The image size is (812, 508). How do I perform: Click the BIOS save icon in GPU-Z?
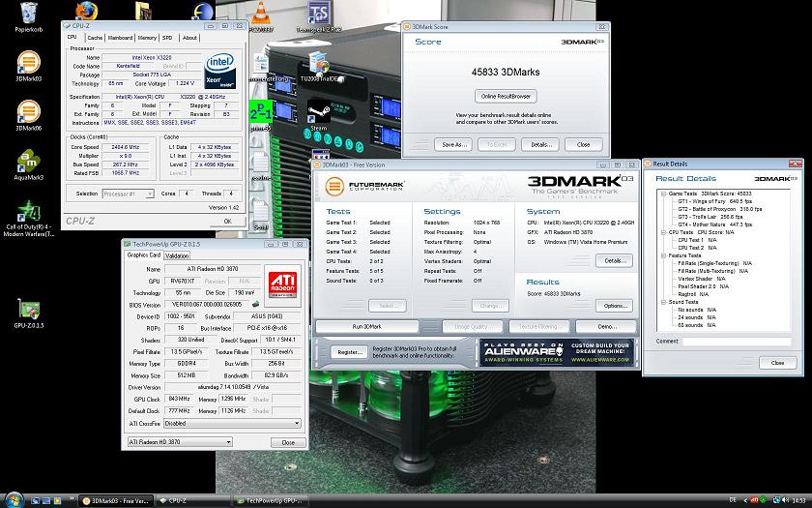click(x=255, y=304)
